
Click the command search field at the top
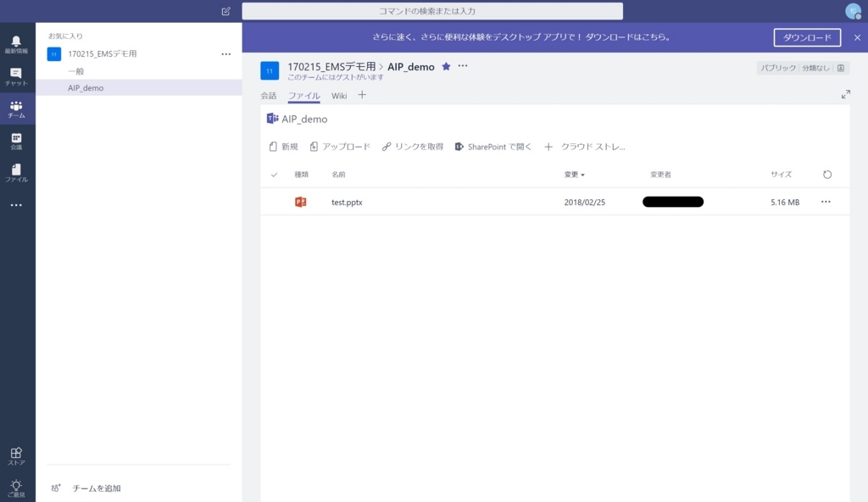[432, 10]
